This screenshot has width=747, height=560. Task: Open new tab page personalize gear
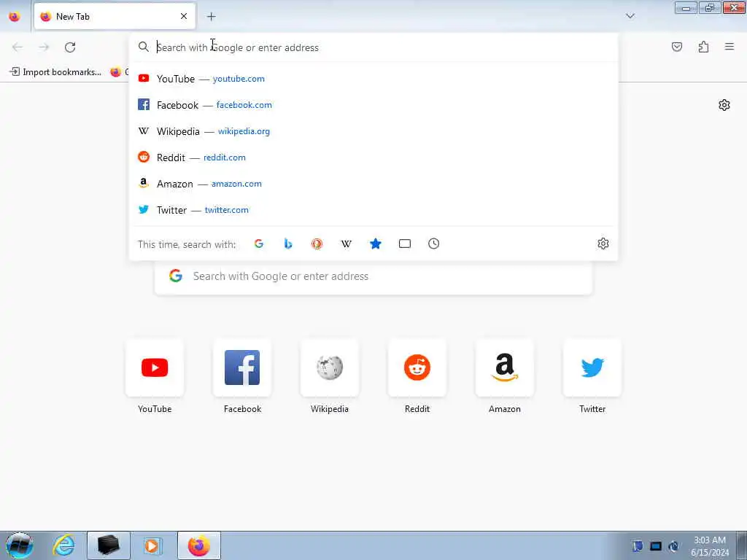pos(724,105)
